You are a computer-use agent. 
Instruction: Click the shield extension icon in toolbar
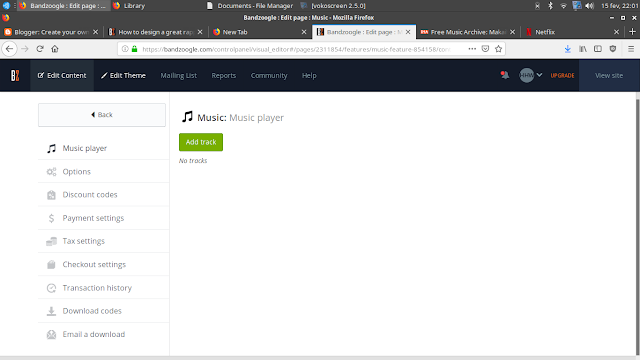[x=613, y=49]
